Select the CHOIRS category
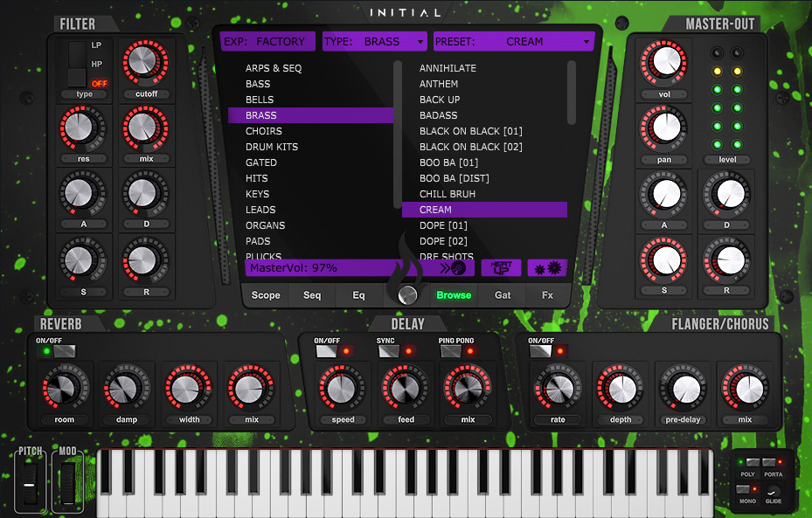 point(264,131)
